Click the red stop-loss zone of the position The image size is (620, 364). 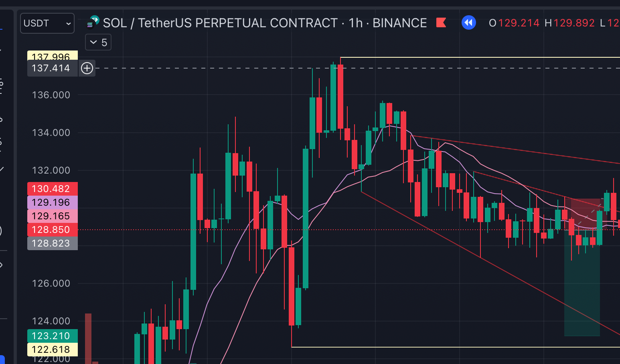(585, 209)
